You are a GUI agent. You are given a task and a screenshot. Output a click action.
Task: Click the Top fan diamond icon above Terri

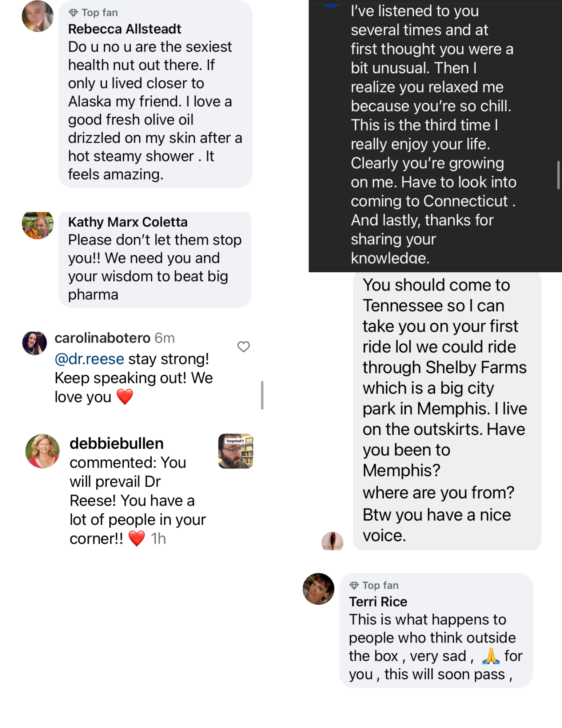(354, 585)
